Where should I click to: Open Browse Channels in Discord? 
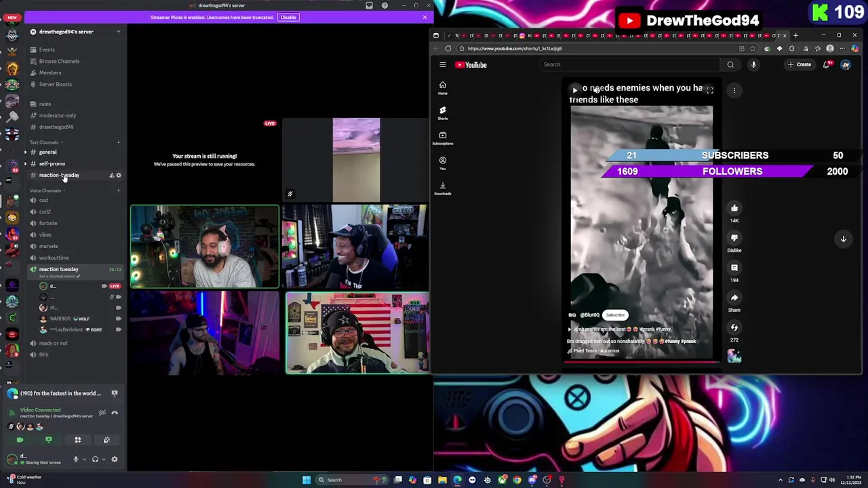(59, 61)
